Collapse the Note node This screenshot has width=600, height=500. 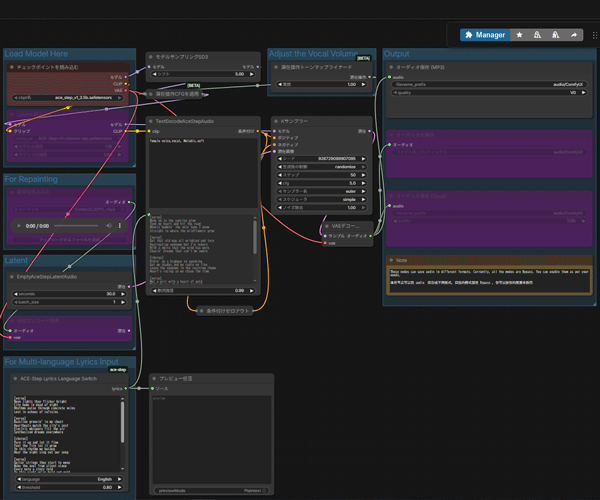click(391, 259)
